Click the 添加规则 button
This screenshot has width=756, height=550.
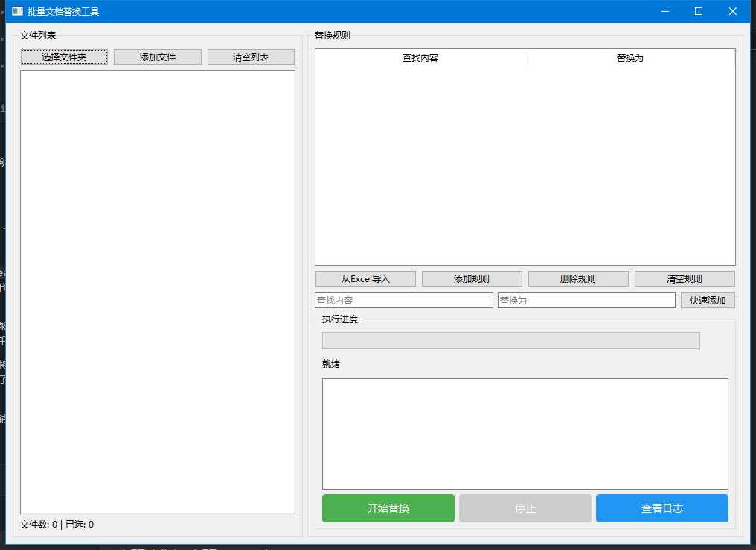pyautogui.click(x=472, y=278)
